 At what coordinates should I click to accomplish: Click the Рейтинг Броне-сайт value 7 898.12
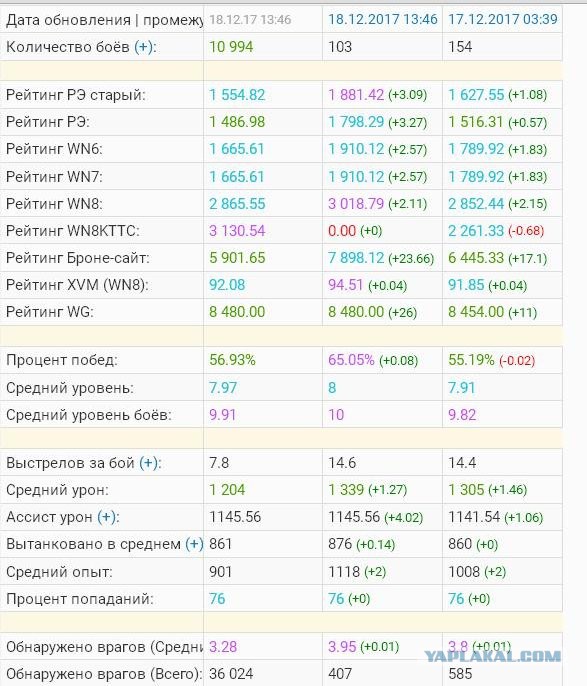(x=356, y=258)
